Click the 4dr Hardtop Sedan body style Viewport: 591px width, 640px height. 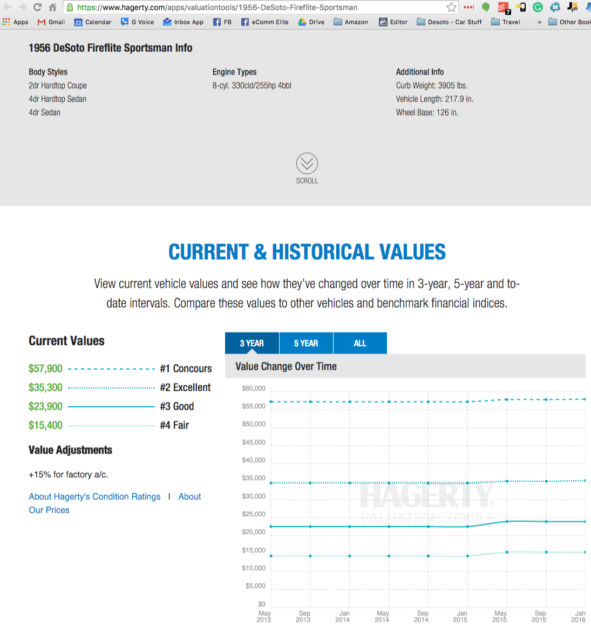tap(57, 99)
